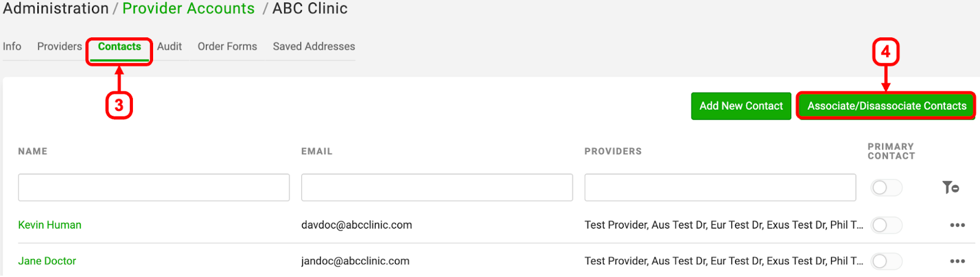
Task: Enable primary contact for Kevin Human
Action: pyautogui.click(x=886, y=225)
